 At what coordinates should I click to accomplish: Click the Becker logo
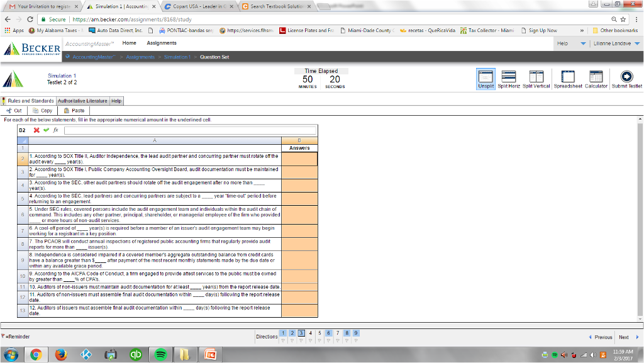(x=32, y=49)
